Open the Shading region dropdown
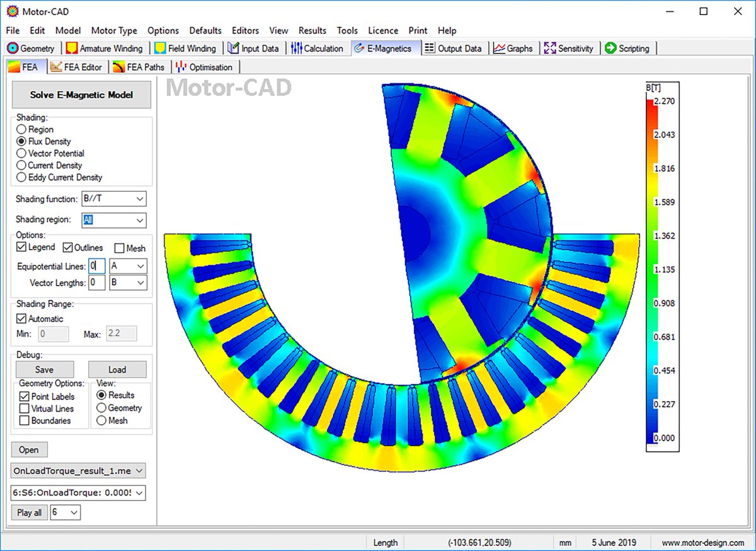This screenshot has height=551, width=756. (114, 221)
